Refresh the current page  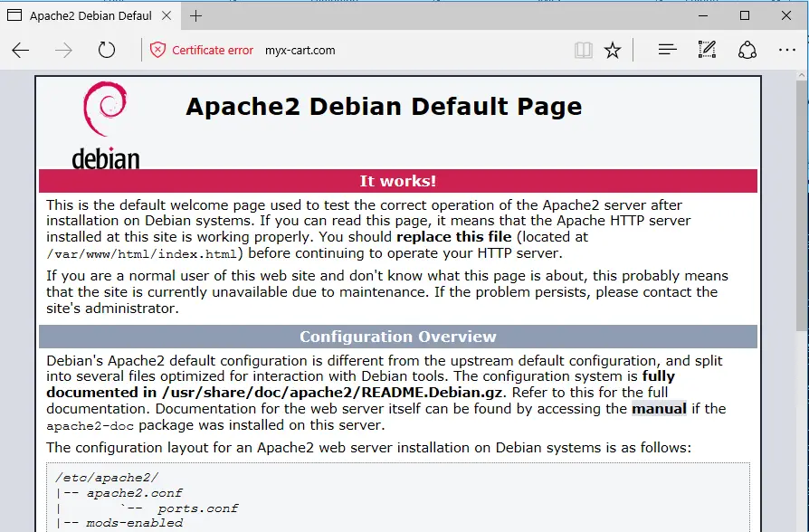coord(106,50)
